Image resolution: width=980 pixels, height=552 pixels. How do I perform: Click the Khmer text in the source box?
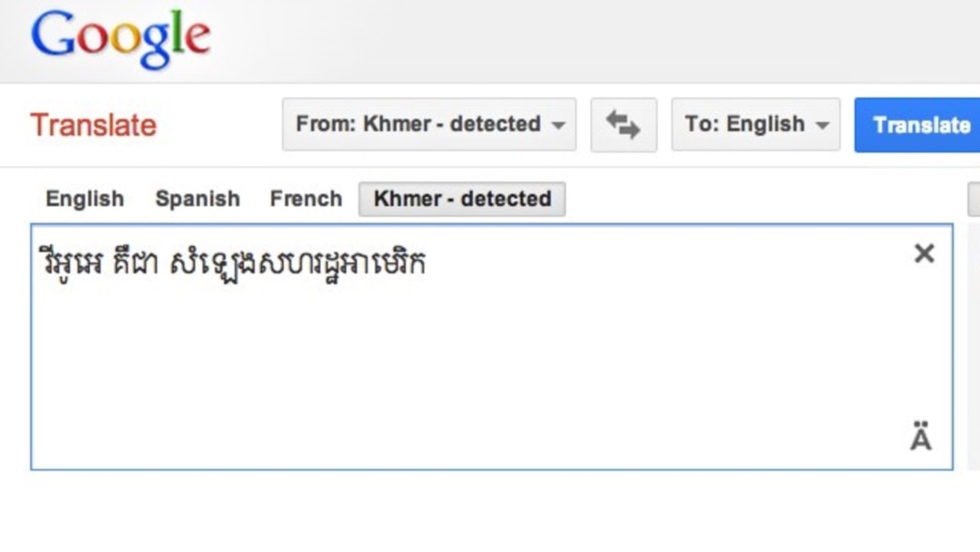[233, 263]
